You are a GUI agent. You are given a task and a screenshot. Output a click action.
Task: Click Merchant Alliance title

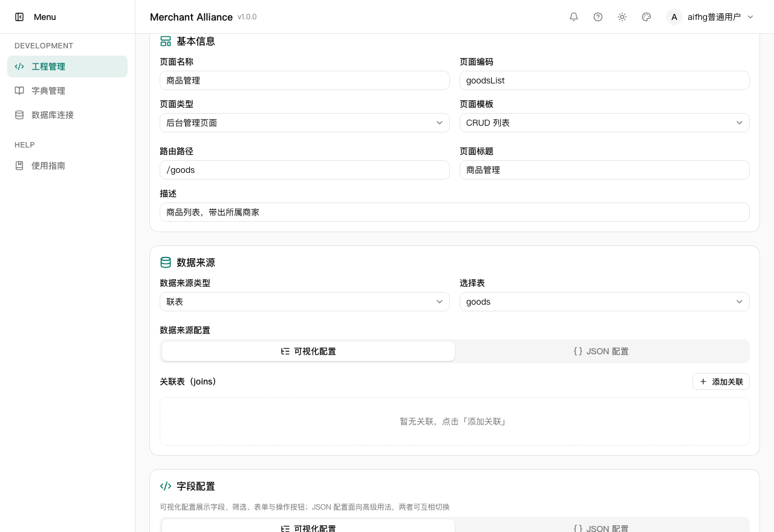click(x=191, y=17)
